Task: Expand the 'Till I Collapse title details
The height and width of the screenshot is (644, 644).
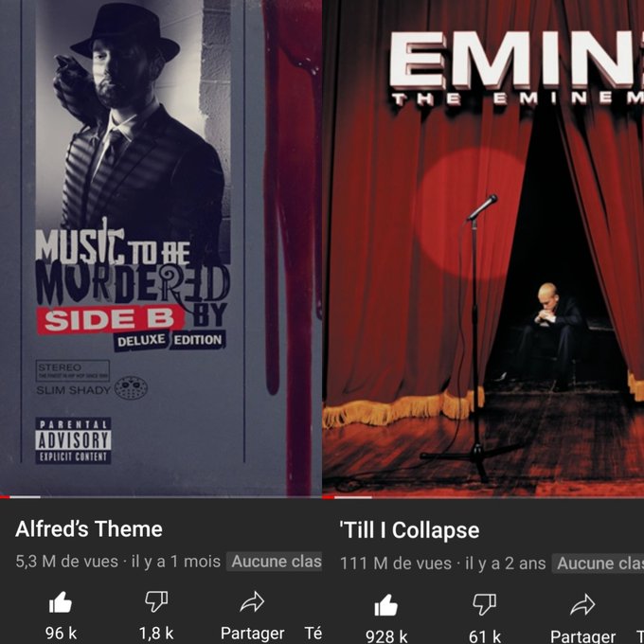Action: (409, 530)
